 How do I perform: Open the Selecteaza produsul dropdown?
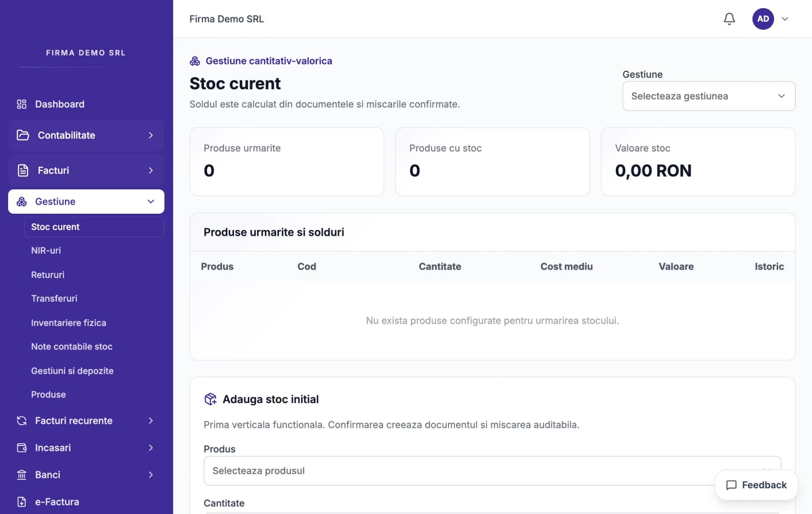[492, 471]
